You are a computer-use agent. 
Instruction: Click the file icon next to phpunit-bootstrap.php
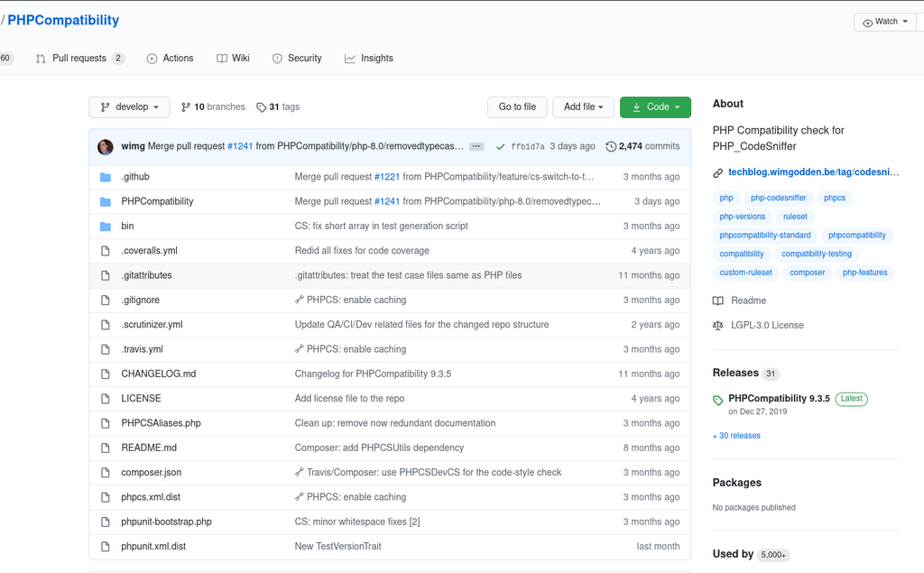[x=106, y=522]
